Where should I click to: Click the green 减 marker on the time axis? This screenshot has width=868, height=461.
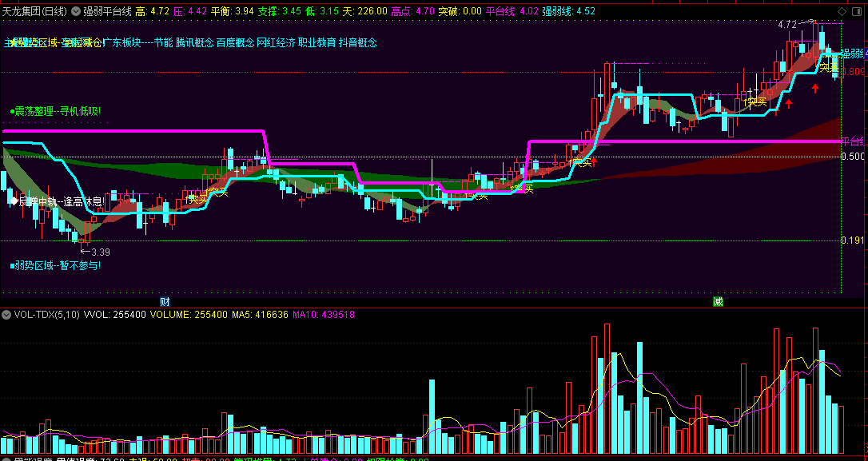pyautogui.click(x=718, y=302)
